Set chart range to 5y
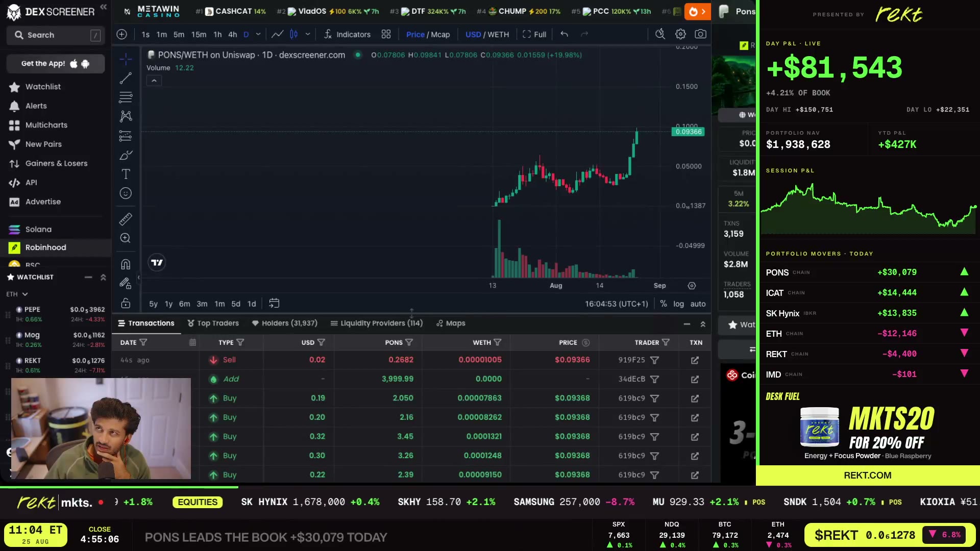 coord(153,304)
